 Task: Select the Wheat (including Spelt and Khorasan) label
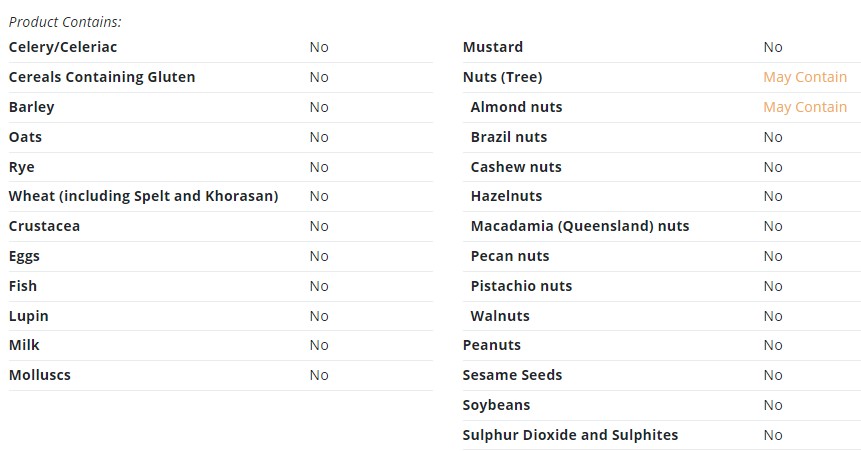tap(143, 196)
